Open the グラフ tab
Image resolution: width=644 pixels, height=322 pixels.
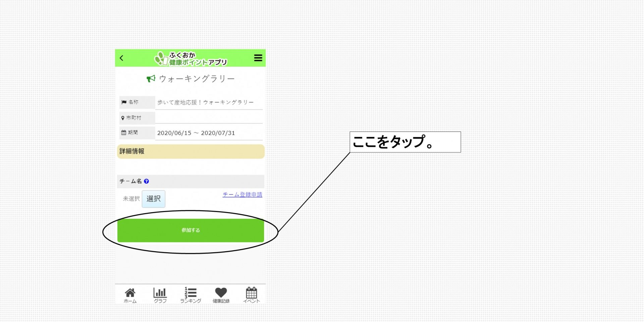[160, 295]
